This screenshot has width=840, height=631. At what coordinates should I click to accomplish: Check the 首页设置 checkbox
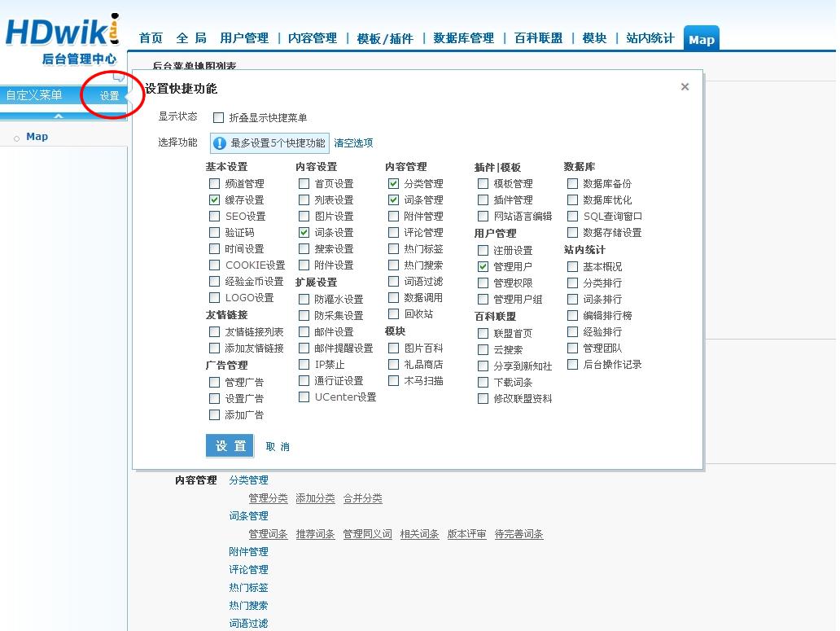(x=304, y=184)
